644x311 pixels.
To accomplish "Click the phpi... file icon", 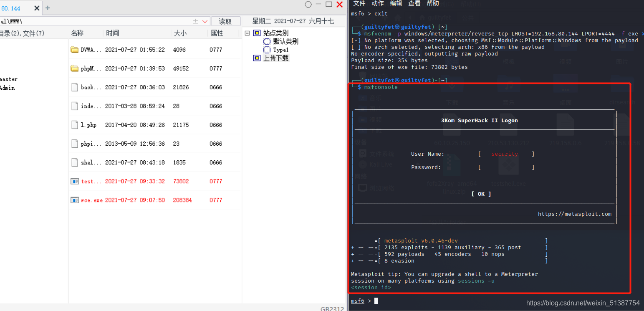I will (75, 144).
